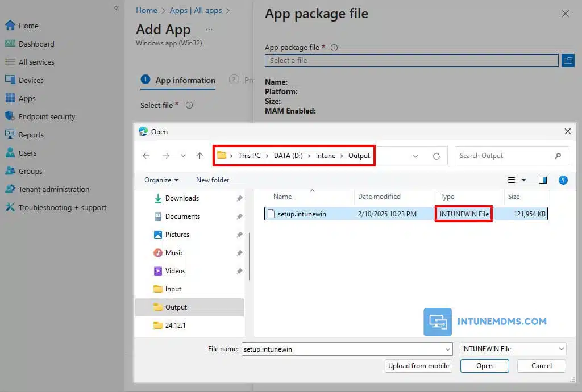Close the App package file panel

(566, 14)
